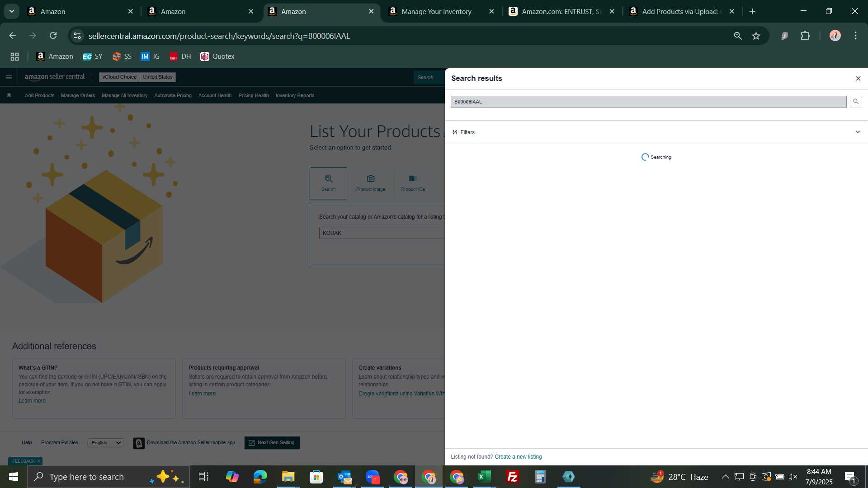Click the taskbar Type here to search box
Viewport: 868px width, 488px height.
(108, 477)
